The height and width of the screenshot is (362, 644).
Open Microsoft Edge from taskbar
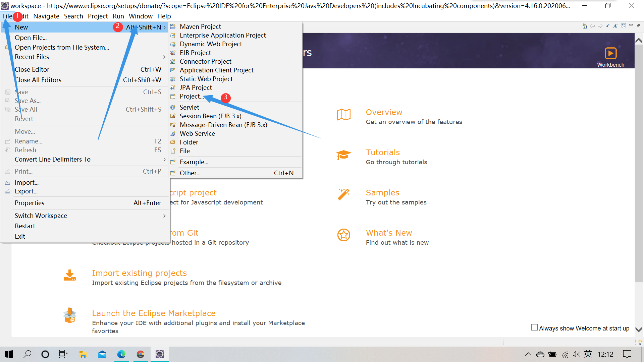tap(121, 354)
